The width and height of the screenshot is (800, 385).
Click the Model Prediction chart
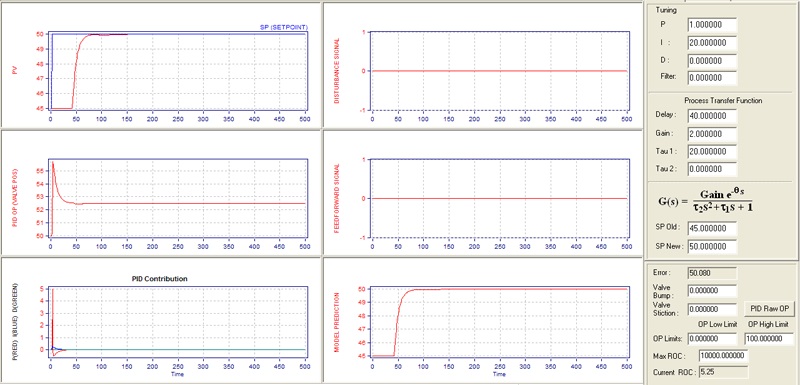pos(500,322)
